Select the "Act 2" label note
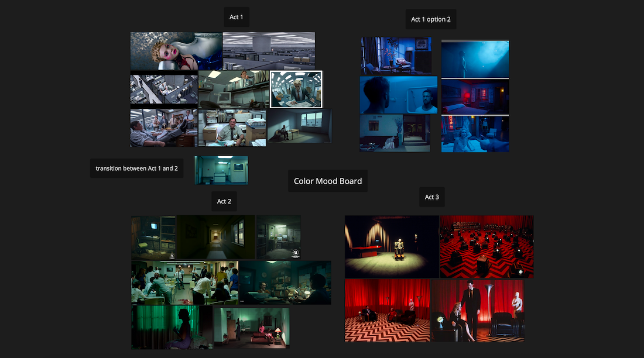 pos(224,201)
